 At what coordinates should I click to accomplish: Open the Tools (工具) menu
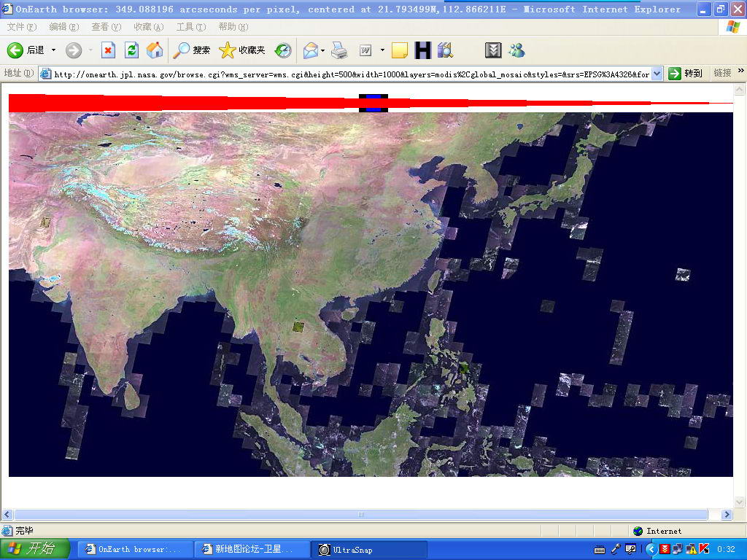click(x=190, y=27)
